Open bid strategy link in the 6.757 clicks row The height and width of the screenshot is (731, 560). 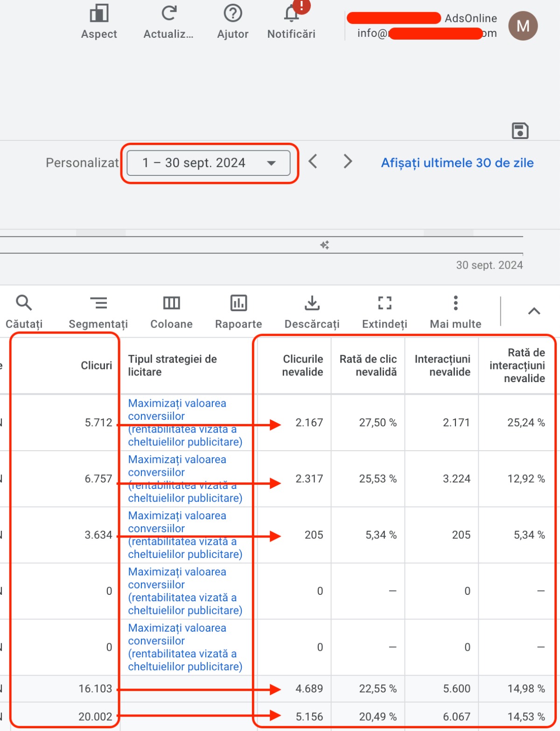pos(185,479)
